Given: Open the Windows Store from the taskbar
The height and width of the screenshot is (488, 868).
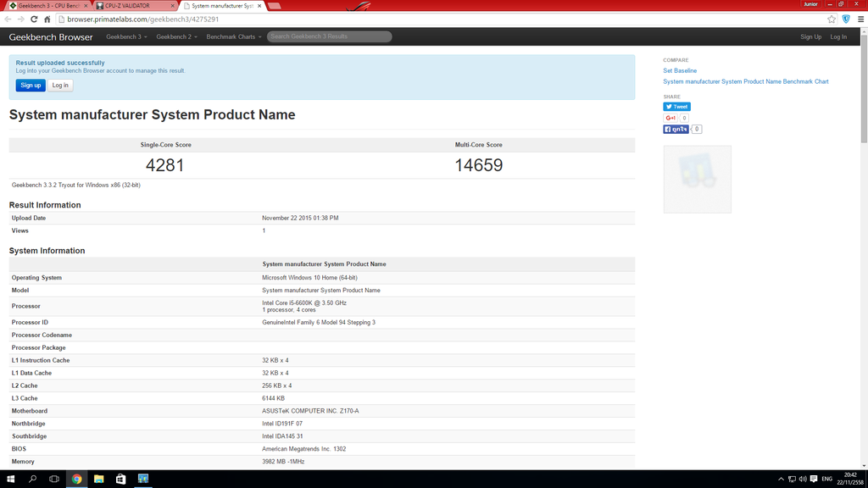Looking at the screenshot, I should tap(120, 480).
